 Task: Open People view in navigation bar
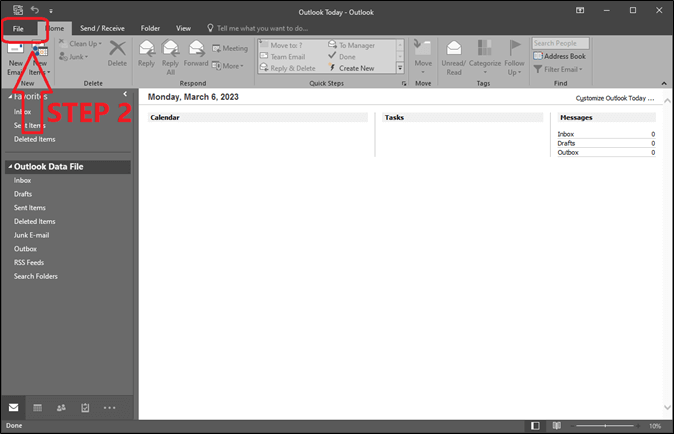pos(62,408)
